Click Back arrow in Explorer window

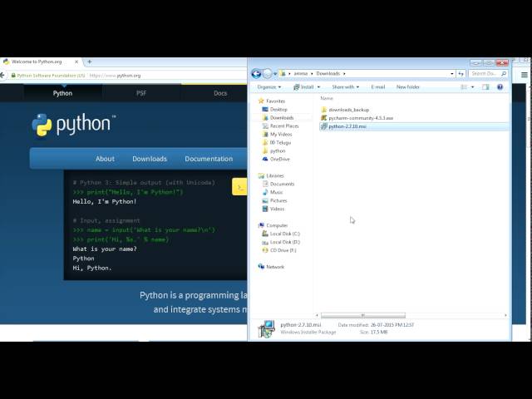click(x=256, y=73)
